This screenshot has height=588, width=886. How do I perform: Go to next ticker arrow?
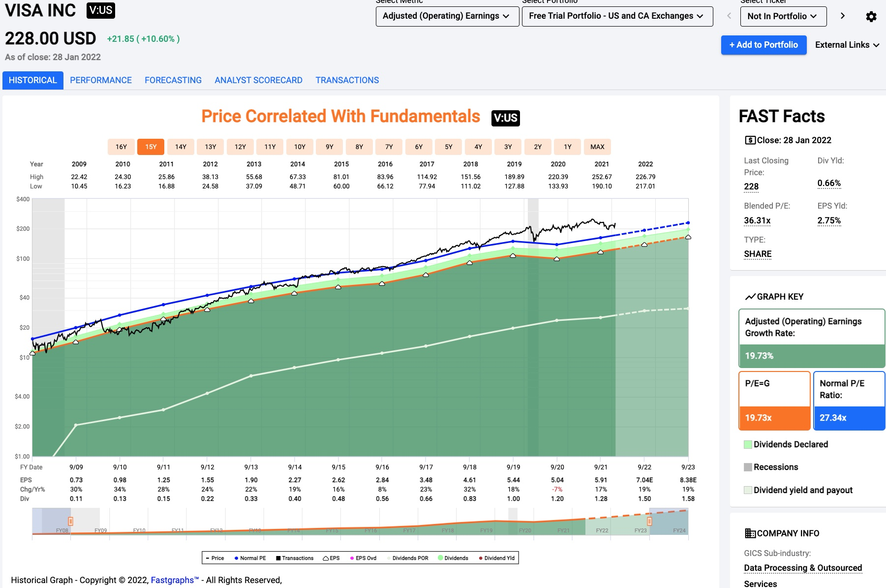coord(843,16)
